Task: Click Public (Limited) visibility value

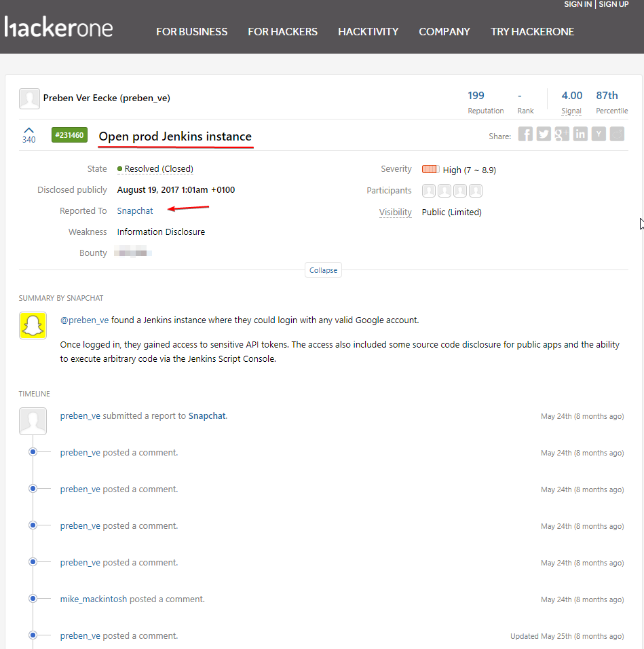Action: 452,212
